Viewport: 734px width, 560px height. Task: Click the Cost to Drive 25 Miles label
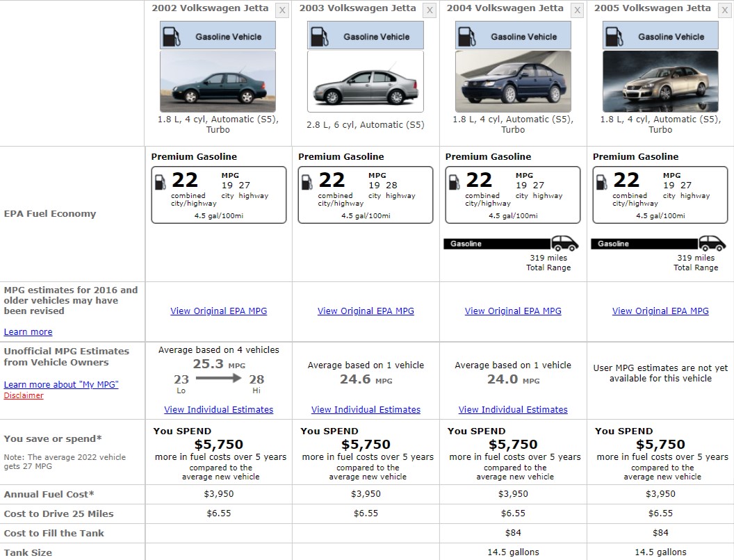pos(58,513)
